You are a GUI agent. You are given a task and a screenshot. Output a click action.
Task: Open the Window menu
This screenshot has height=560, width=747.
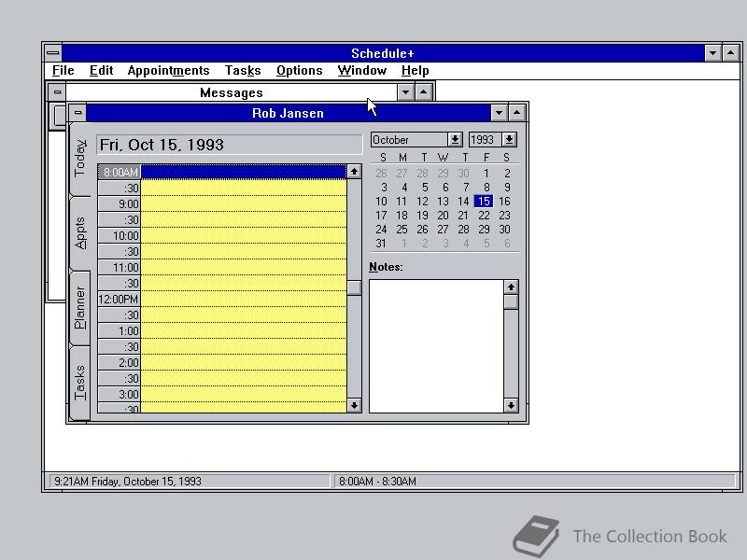(362, 71)
